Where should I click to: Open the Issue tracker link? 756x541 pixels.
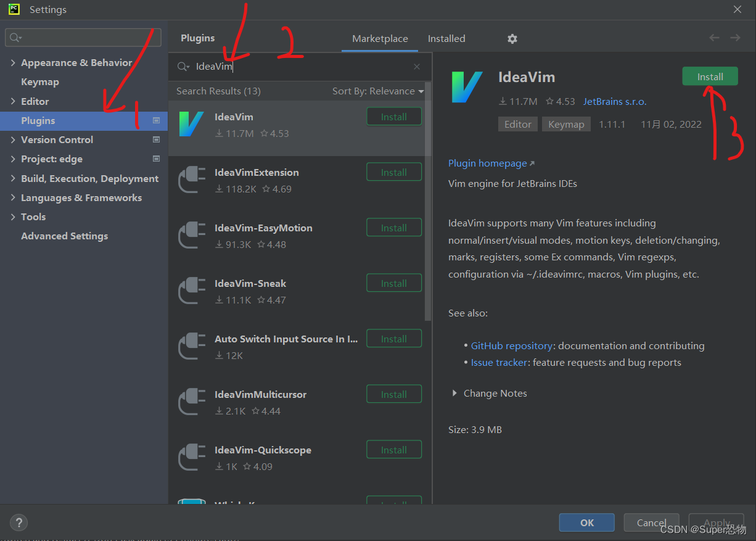(x=499, y=363)
